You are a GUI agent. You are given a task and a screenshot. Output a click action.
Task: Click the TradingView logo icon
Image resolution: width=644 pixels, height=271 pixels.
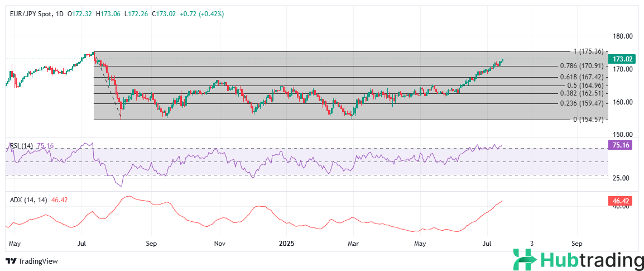[x=11, y=261]
